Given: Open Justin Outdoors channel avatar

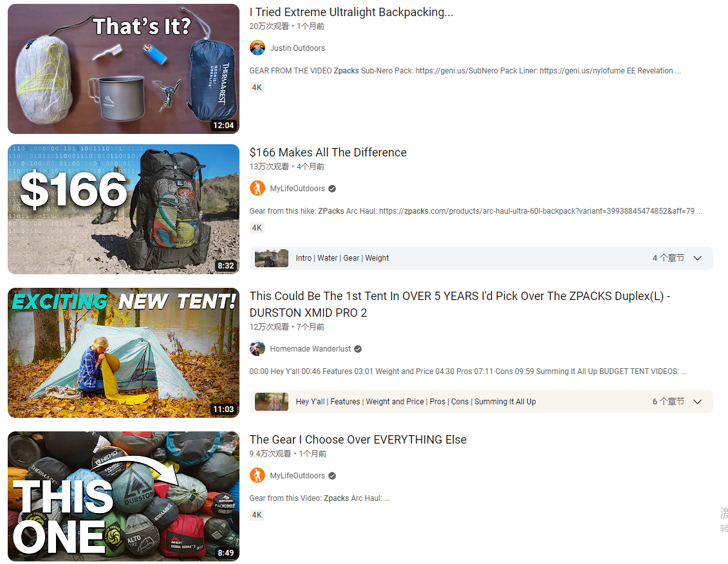Looking at the screenshot, I should 257,48.
